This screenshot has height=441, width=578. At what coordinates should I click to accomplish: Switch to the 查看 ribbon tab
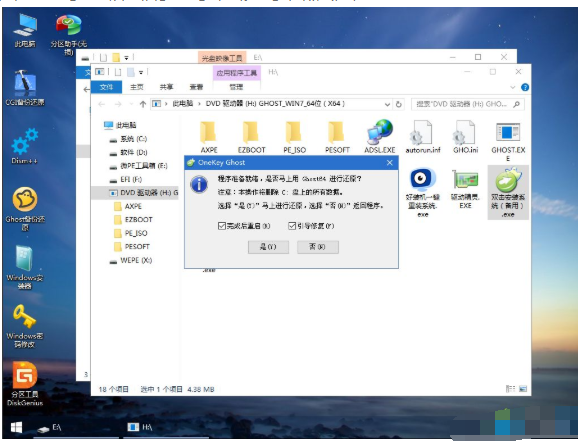point(196,87)
